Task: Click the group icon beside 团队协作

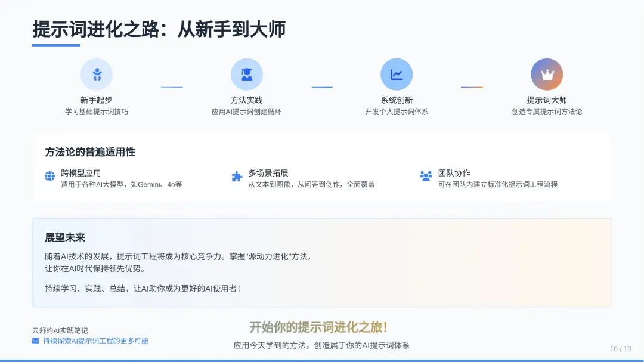Action: coord(426,177)
